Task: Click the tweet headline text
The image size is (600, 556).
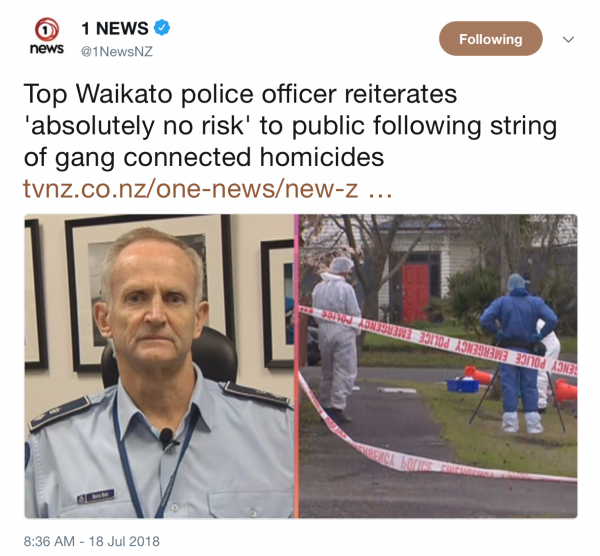Action: click(x=290, y=125)
